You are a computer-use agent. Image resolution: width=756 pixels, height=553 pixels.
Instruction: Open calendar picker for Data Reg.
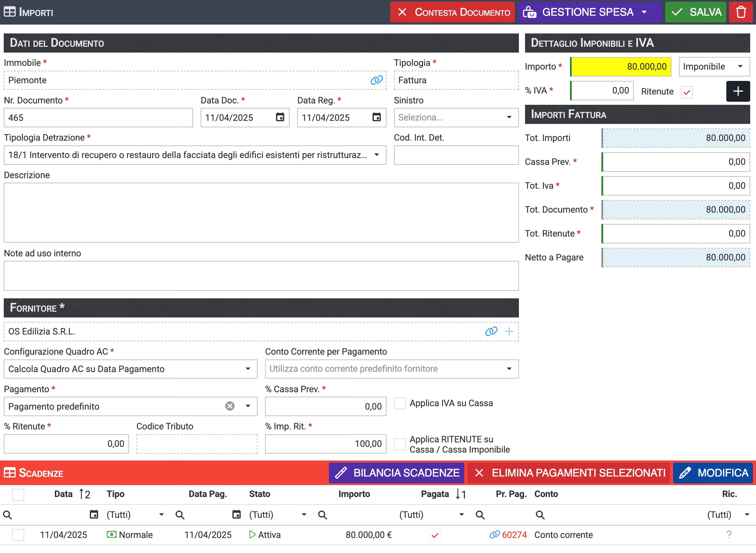tap(376, 117)
